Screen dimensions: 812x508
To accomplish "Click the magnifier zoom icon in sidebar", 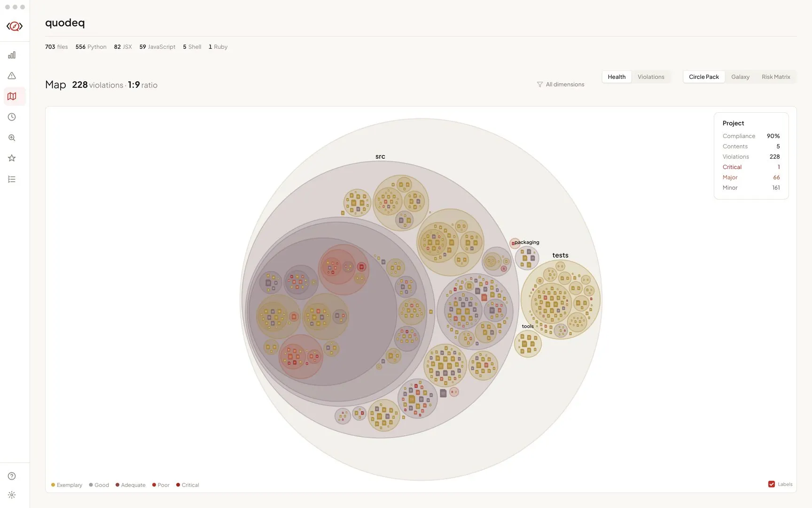I will point(12,138).
